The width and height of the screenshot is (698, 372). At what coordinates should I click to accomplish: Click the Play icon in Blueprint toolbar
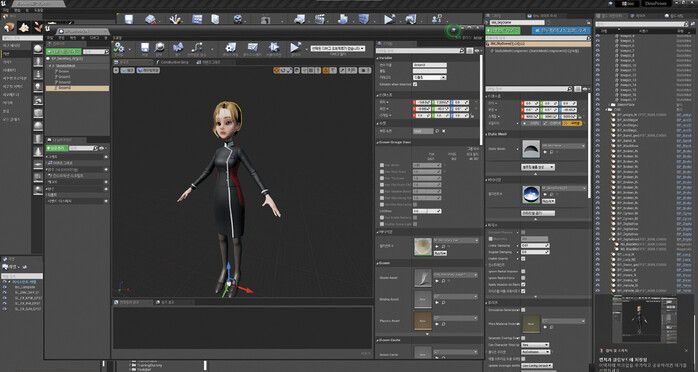295,47
